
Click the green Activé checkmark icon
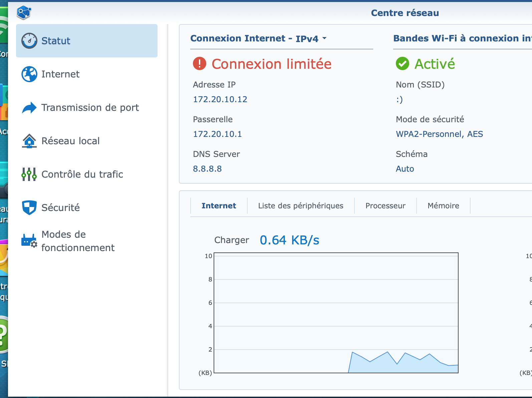pos(403,63)
